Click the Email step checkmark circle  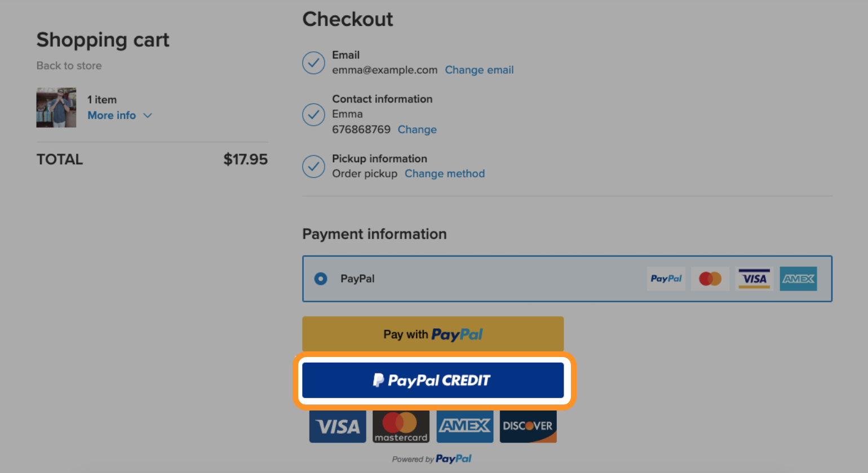313,63
